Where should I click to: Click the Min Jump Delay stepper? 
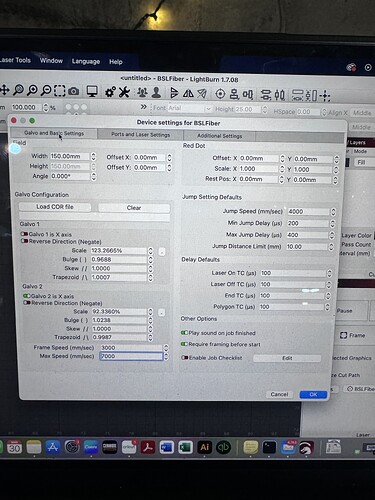[x=332, y=223]
